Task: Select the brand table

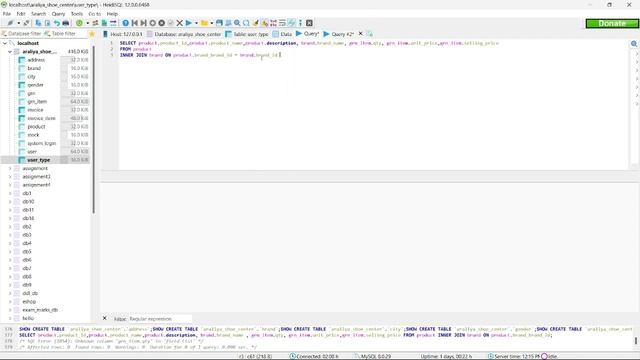Action: [x=34, y=69]
